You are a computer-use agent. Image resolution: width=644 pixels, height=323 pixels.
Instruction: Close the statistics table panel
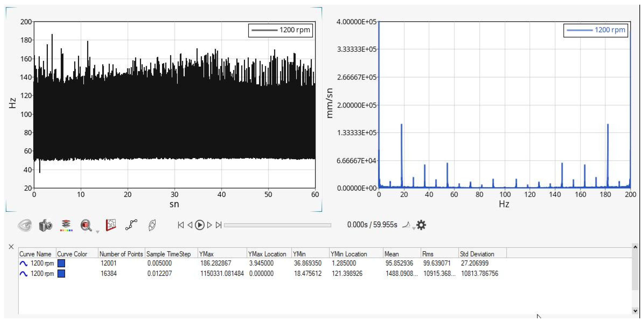click(x=11, y=247)
